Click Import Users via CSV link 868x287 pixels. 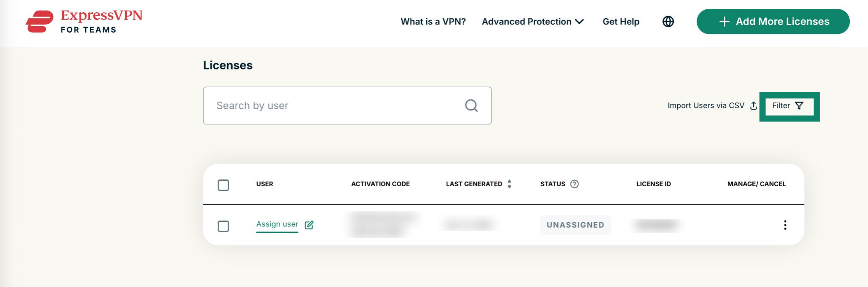[706, 105]
